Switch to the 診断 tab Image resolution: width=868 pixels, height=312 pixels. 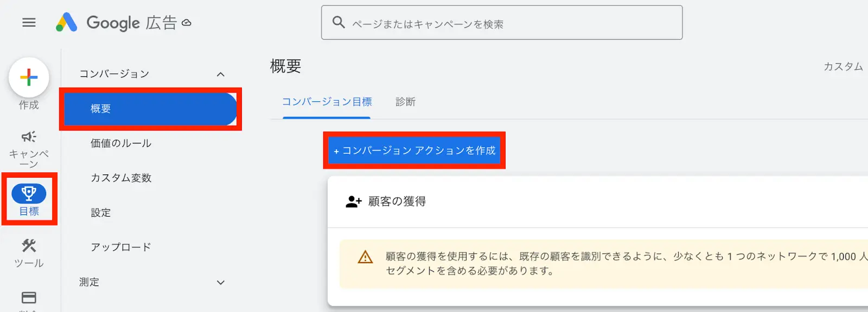pos(405,102)
